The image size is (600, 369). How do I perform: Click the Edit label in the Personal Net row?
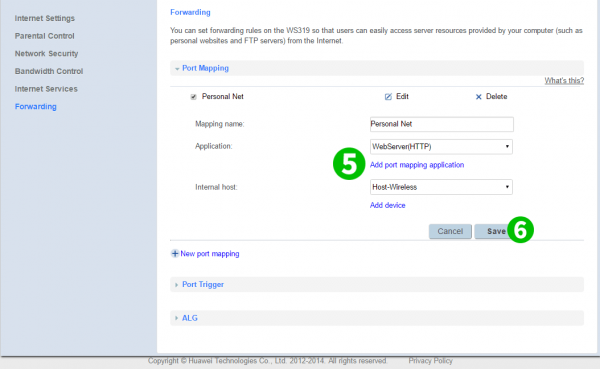(x=402, y=96)
